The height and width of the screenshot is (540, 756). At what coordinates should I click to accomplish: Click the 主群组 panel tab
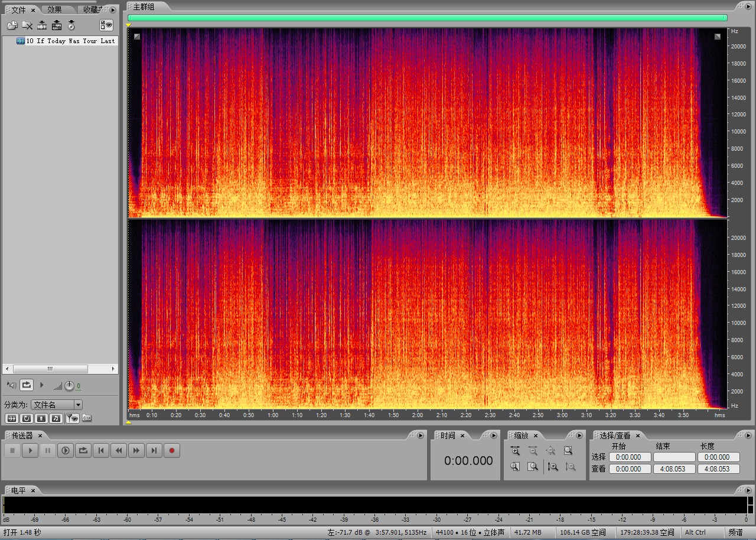click(x=144, y=6)
